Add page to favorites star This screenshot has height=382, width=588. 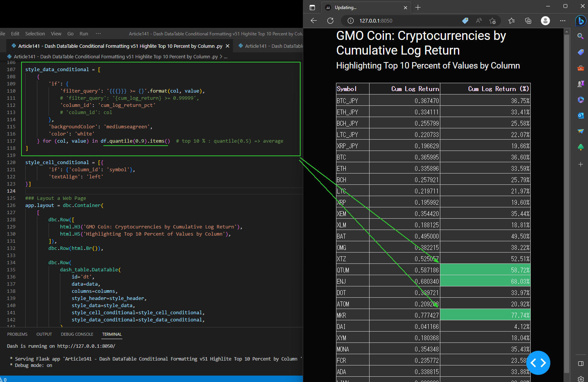492,21
